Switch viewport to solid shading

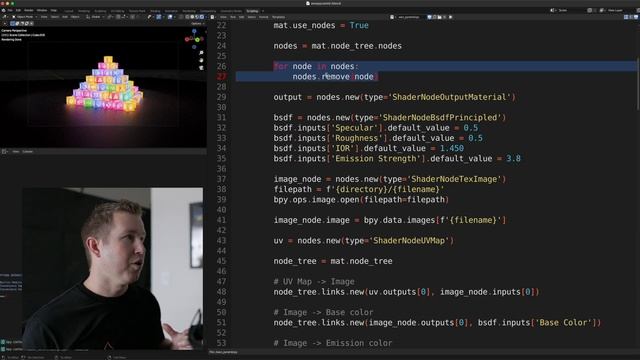192,17
